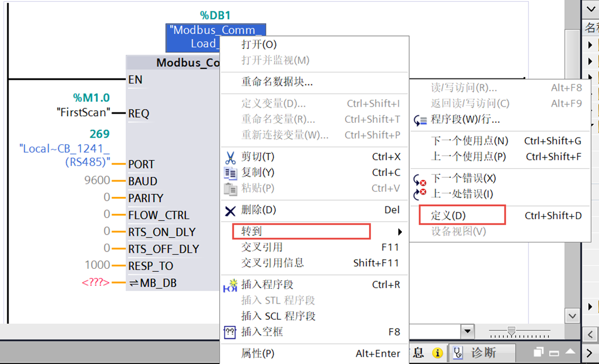Screen dimensions: 599x364
Task: Open the zoom level dropdown arrow
Action: point(467,332)
